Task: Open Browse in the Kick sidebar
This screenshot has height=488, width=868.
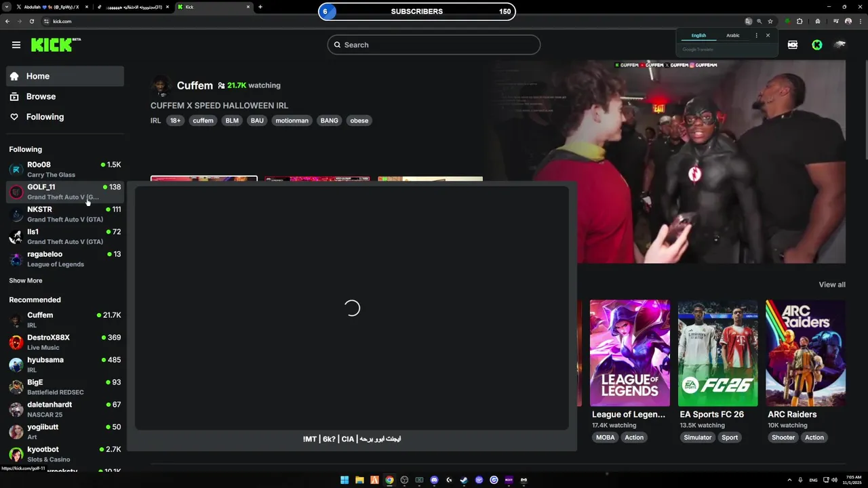Action: tap(65, 96)
